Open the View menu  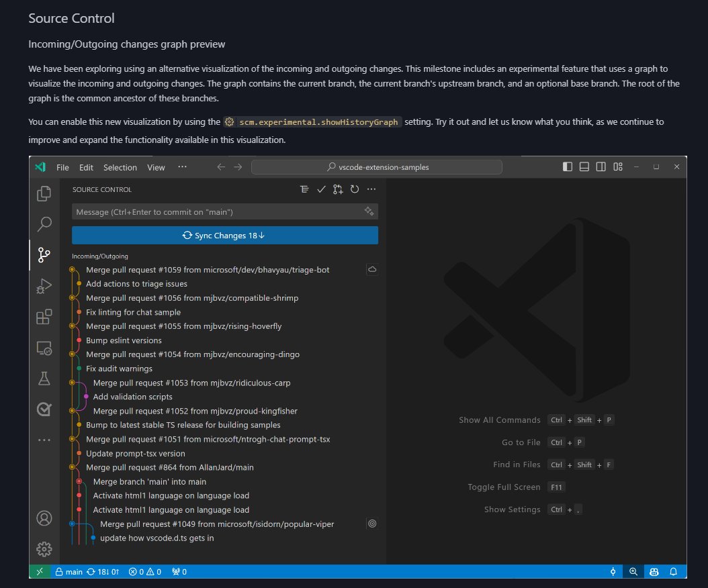[156, 167]
